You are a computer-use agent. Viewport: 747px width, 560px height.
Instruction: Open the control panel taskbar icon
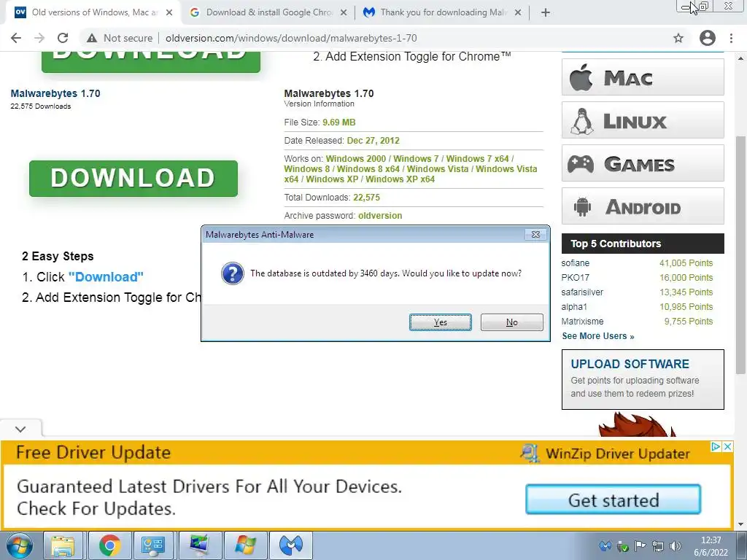[x=153, y=545]
